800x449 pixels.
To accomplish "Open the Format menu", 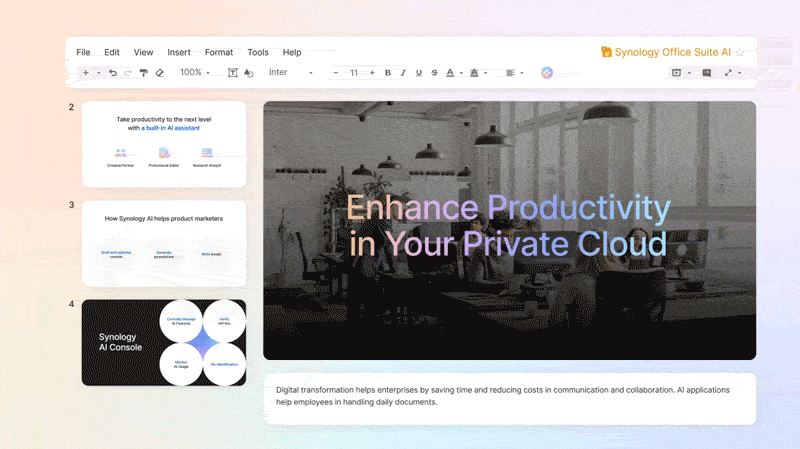I will 219,53.
